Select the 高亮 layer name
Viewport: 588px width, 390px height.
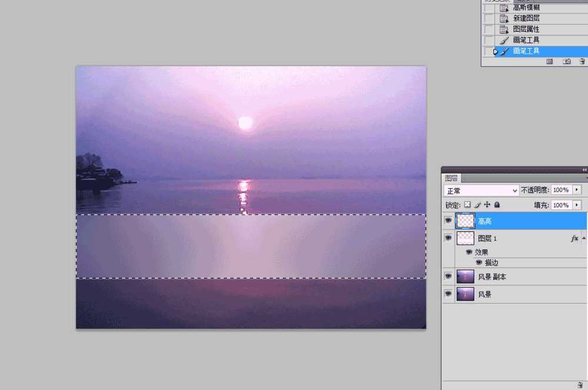tap(485, 221)
